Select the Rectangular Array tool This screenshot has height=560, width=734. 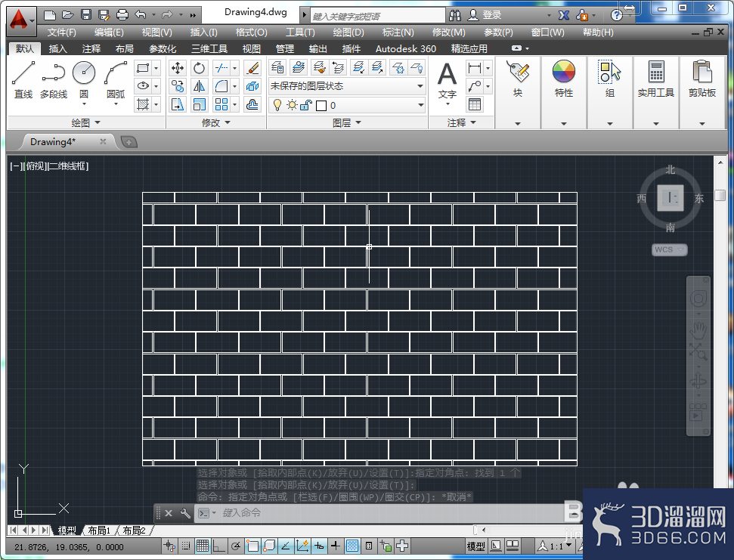click(x=221, y=104)
